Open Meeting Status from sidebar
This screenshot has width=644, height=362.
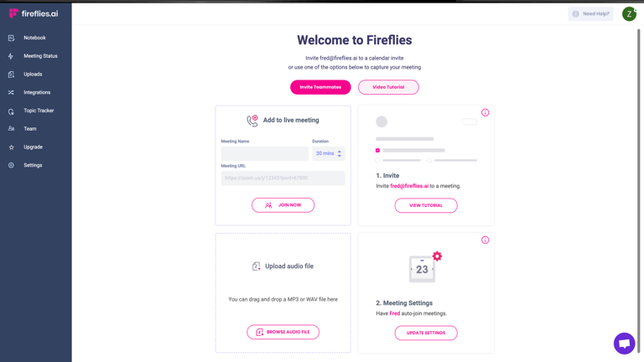[40, 56]
